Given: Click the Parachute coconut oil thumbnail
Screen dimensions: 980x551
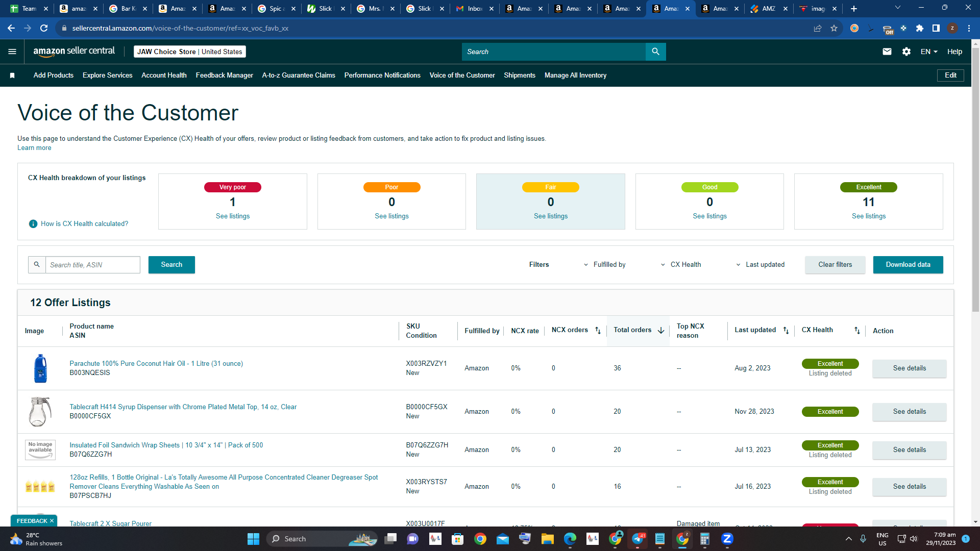Looking at the screenshot, I should click(x=40, y=368).
